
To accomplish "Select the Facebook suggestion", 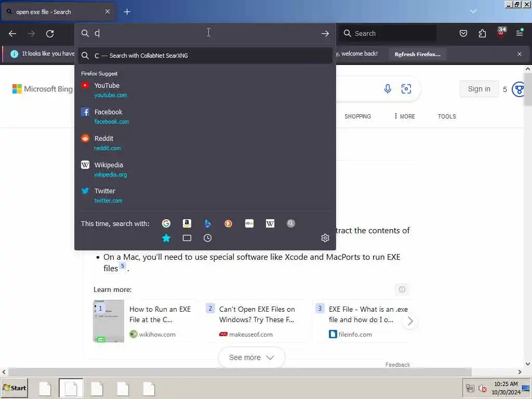I will [x=205, y=116].
